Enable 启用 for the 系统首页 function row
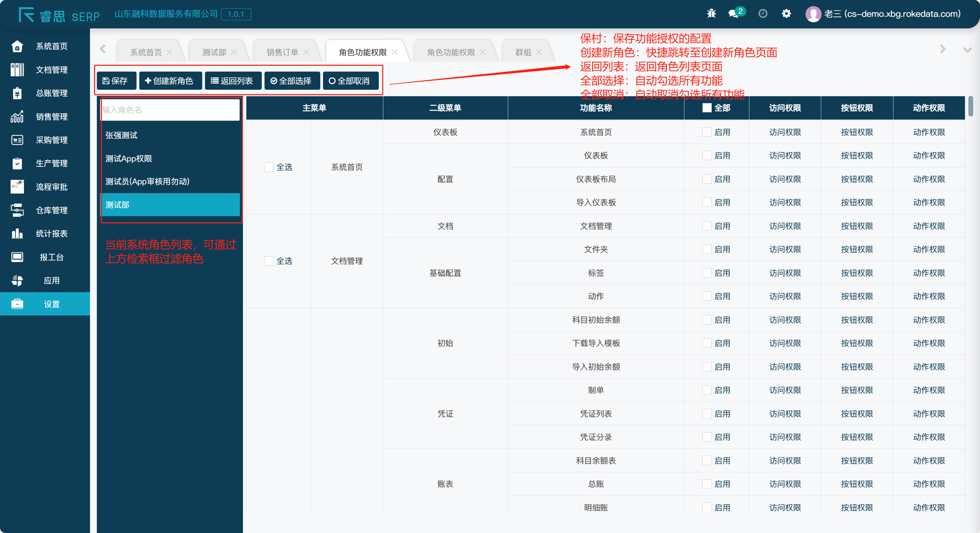This screenshot has height=533, width=980. (x=707, y=132)
